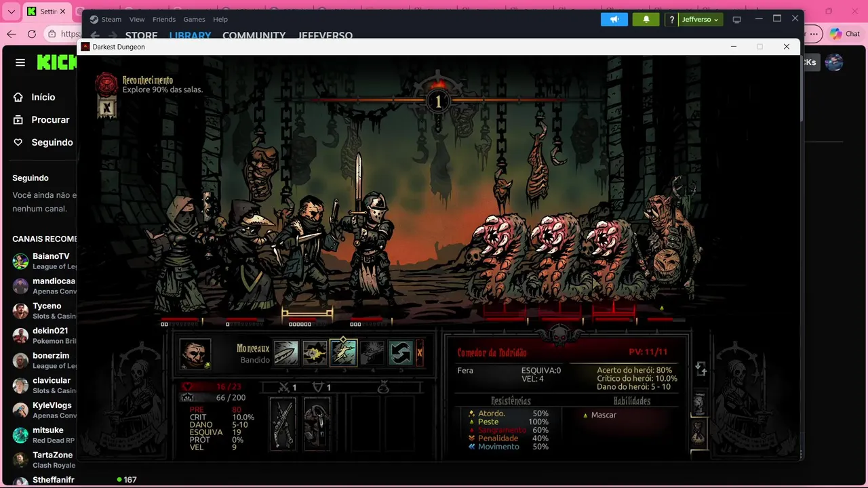Screen dimensions: 868x488
Task: Select the plague doctor hero with beak mask
Action: click(x=251, y=254)
